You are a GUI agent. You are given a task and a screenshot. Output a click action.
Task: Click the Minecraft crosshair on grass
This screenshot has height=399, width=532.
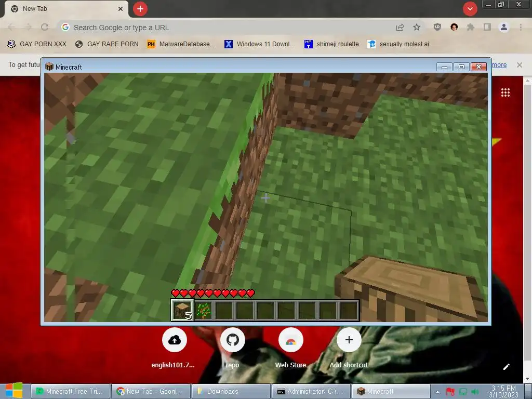pos(265,198)
